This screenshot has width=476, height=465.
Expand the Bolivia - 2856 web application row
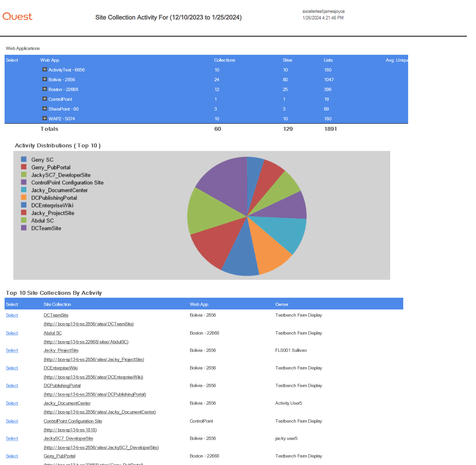coord(44,79)
